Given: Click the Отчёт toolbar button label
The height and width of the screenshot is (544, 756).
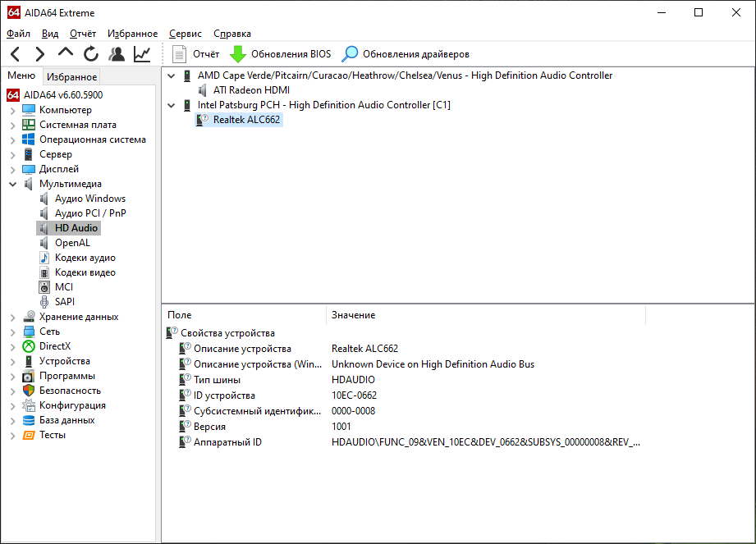Looking at the screenshot, I should pyautogui.click(x=206, y=54).
